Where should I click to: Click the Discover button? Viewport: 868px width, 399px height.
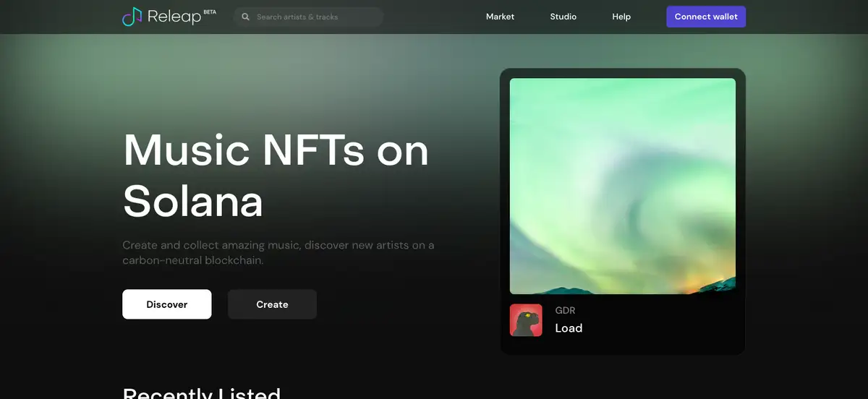[167, 304]
